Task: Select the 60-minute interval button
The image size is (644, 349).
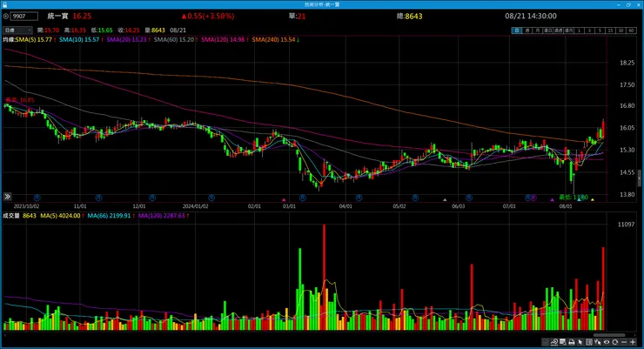Action: pyautogui.click(x=631, y=30)
